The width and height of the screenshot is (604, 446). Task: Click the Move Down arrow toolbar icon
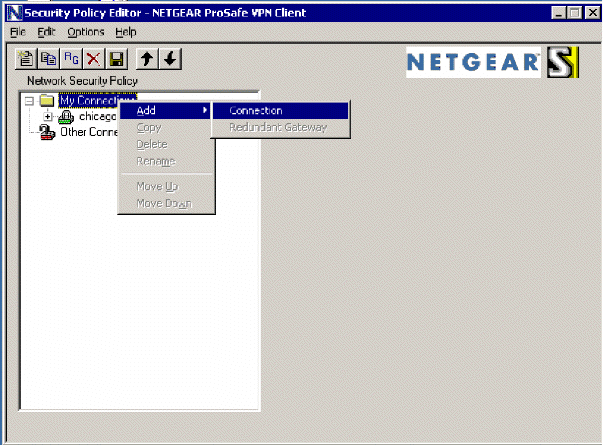[x=170, y=59]
